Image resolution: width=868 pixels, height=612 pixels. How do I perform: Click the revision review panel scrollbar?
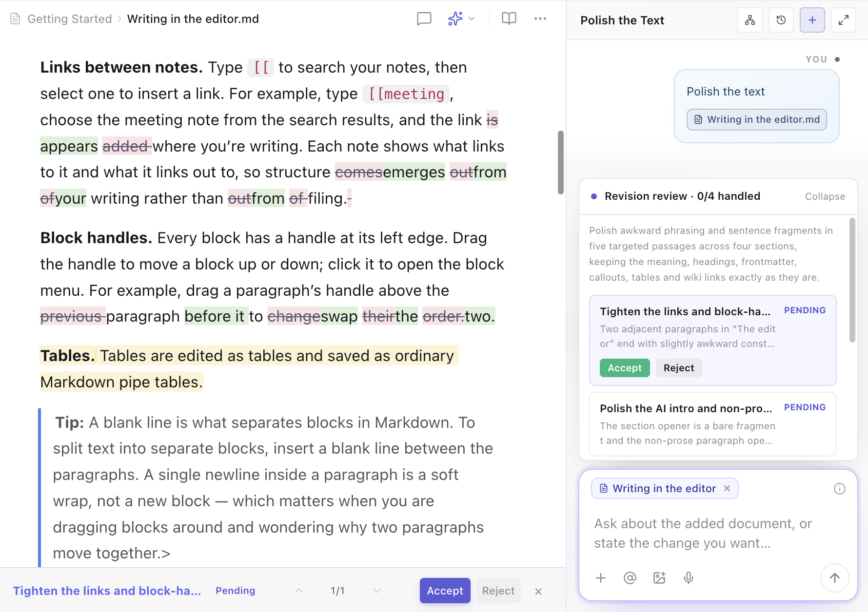pyautogui.click(x=852, y=280)
